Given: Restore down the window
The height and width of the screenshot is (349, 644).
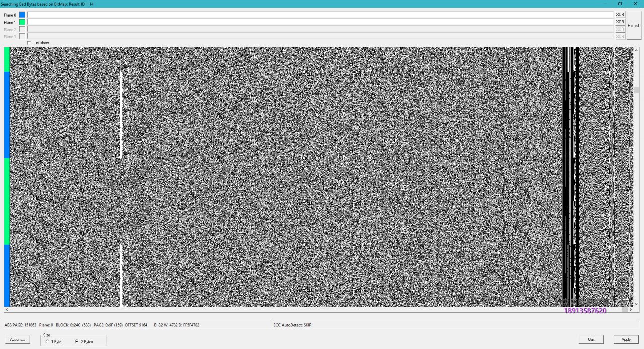Looking at the screenshot, I should tap(620, 4).
